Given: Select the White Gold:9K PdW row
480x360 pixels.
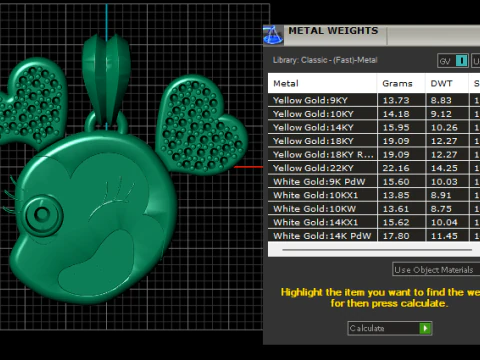Looking at the screenshot, I should 374,182.
